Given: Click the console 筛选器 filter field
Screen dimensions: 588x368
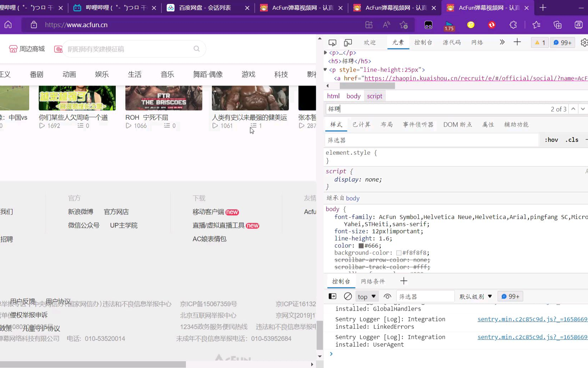Looking at the screenshot, I should [425, 297].
